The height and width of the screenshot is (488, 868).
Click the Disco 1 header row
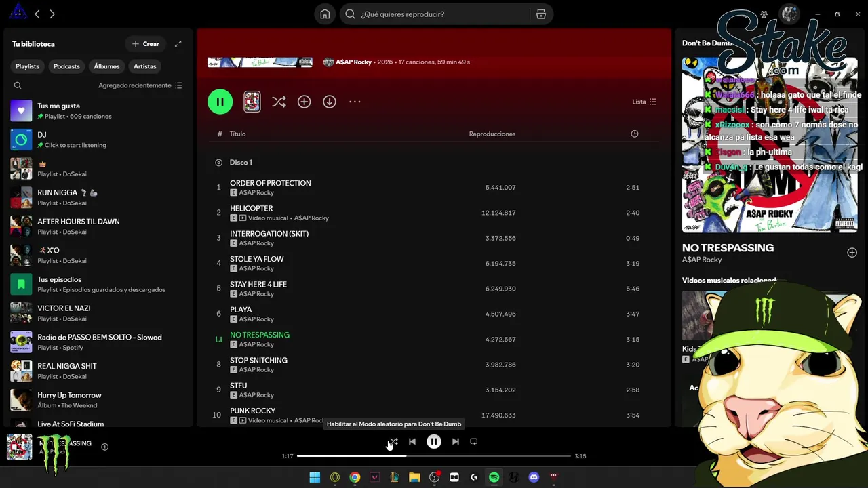pos(434,163)
